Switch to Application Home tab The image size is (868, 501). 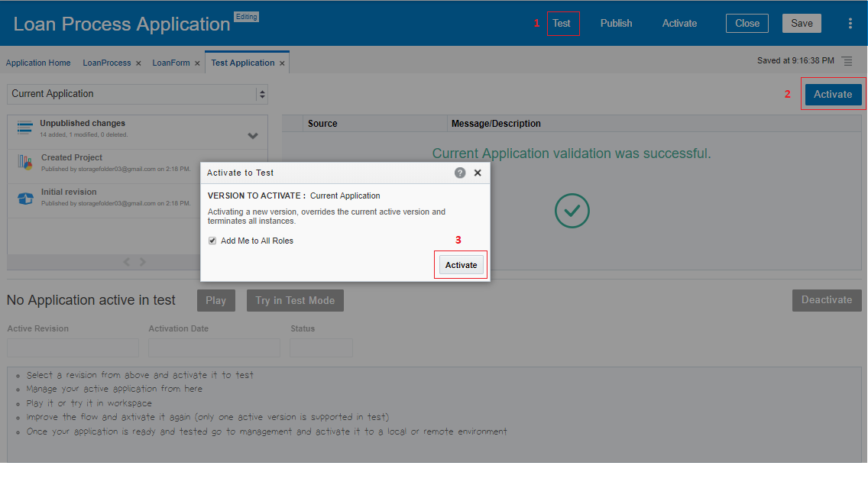[x=38, y=63]
